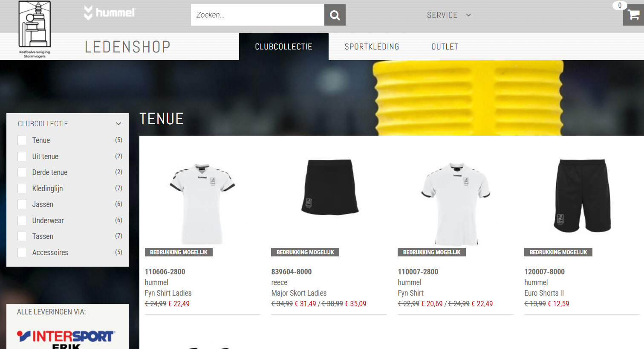Screen dimensions: 644x349
Task: Focus the Zoeken search field
Action: tap(257, 15)
